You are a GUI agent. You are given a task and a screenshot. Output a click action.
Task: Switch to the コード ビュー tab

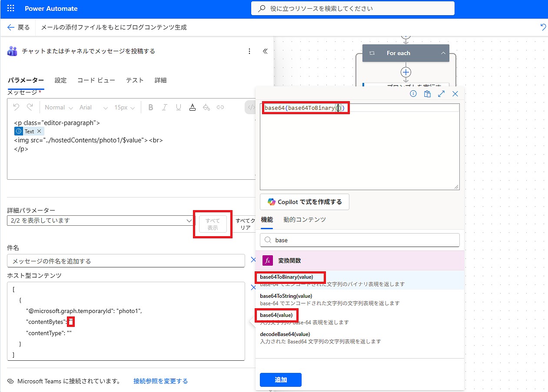(96, 80)
